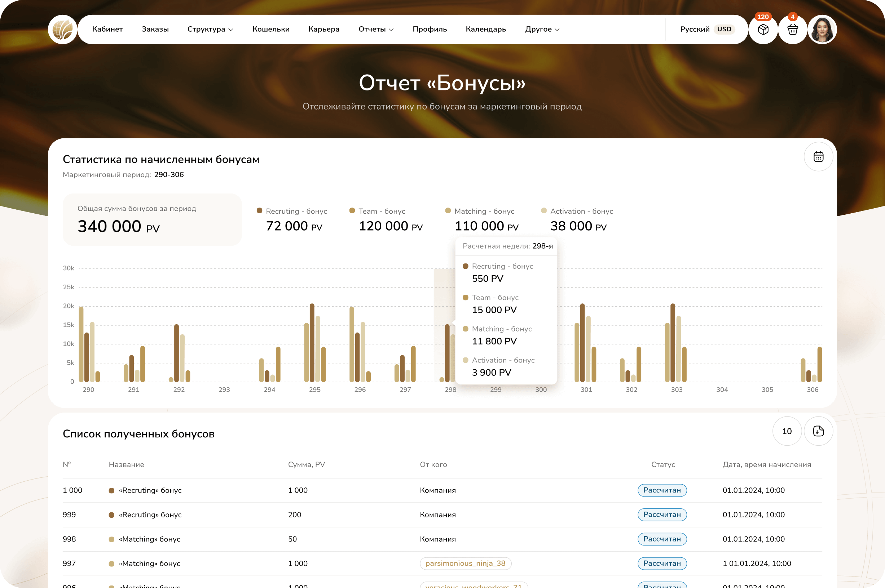Viewport: 885px width, 588px height.
Task: Toggle the Recruting bonus legend dot
Action: 259,211
